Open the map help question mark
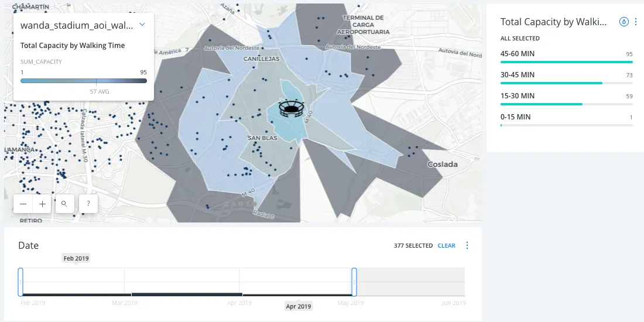This screenshot has height=322, width=644. coord(88,204)
